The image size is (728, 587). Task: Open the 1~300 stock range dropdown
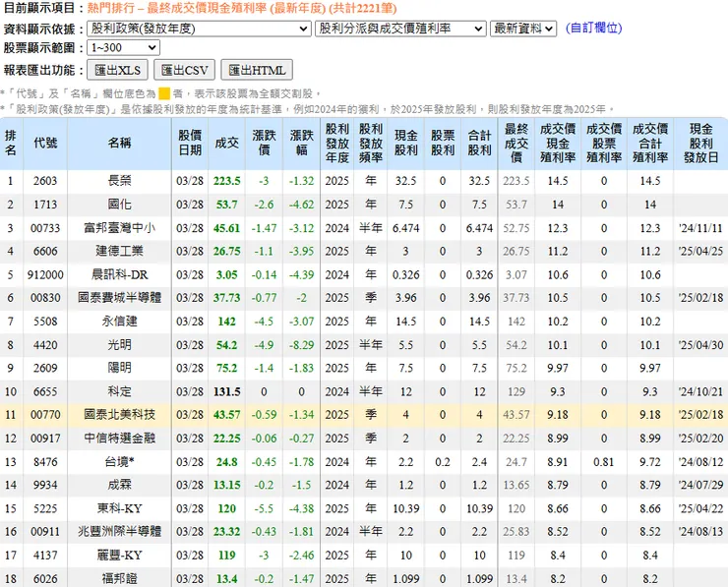point(124,48)
